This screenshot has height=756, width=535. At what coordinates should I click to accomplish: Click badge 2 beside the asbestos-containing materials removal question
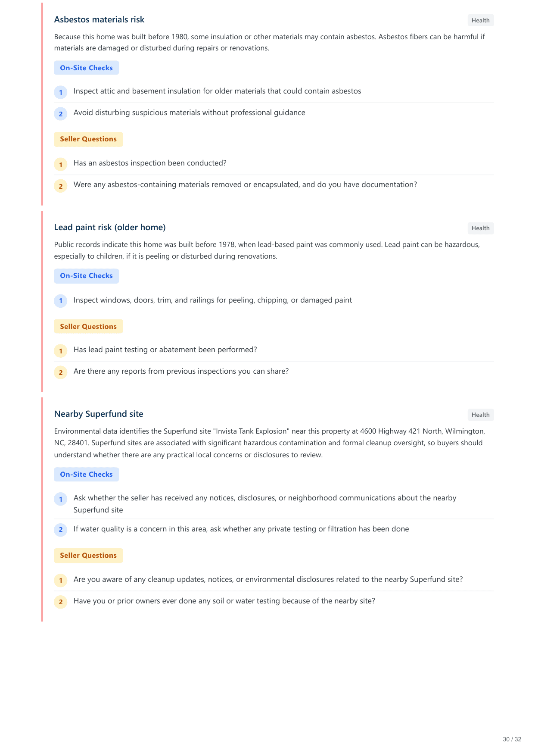(x=61, y=186)
